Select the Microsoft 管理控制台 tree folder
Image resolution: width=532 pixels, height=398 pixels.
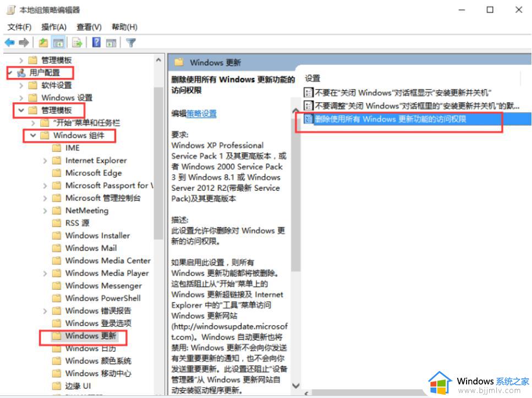(x=103, y=198)
